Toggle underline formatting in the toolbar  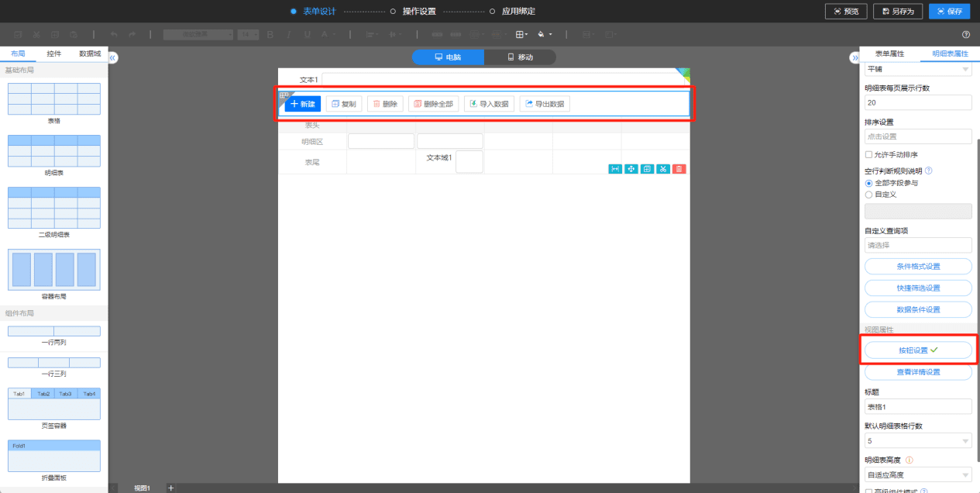(308, 35)
